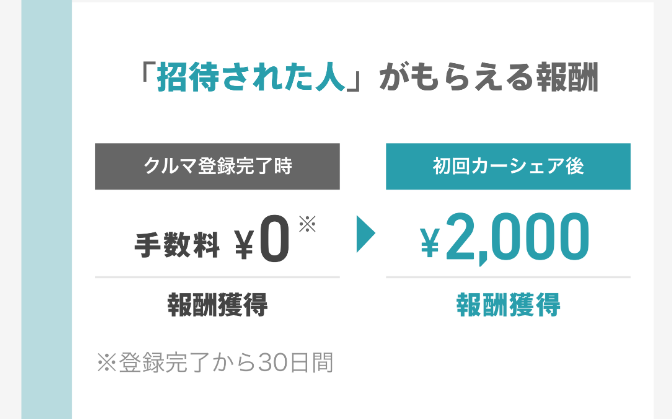Click the ※登録完了から30日間 footnote
The image size is (672, 419).
tap(215, 363)
